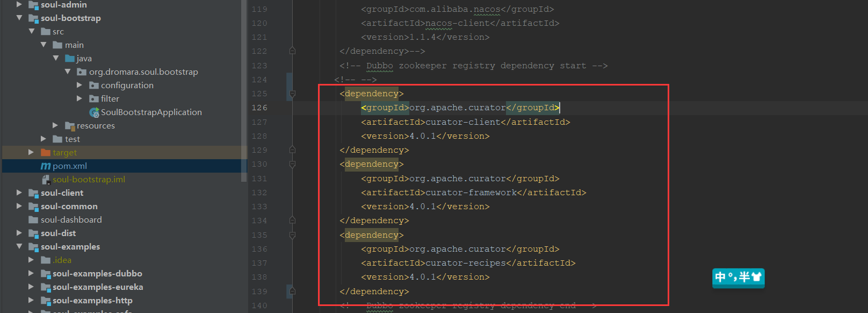This screenshot has width=868, height=313.
Task: Fold the dependency block at line 130
Action: tap(292, 164)
